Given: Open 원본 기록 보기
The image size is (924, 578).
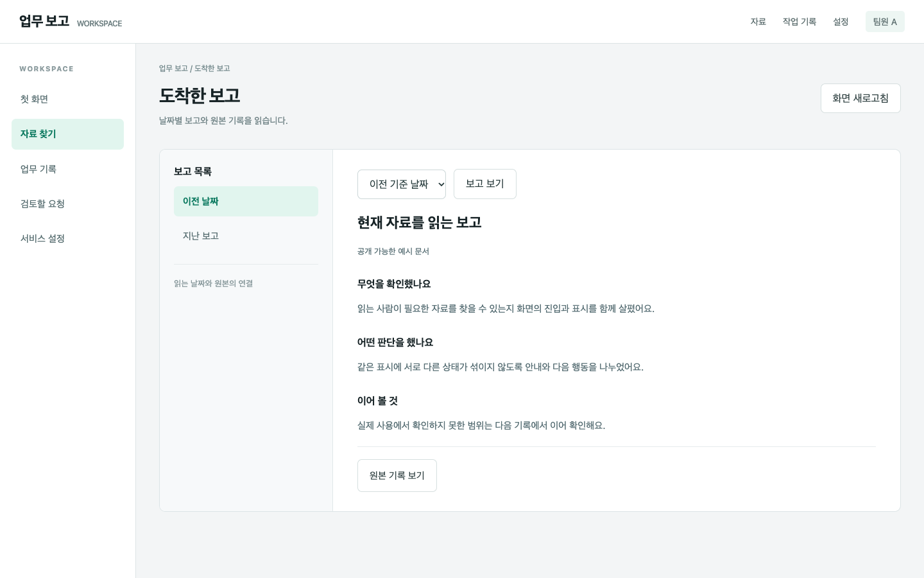Looking at the screenshot, I should [397, 475].
